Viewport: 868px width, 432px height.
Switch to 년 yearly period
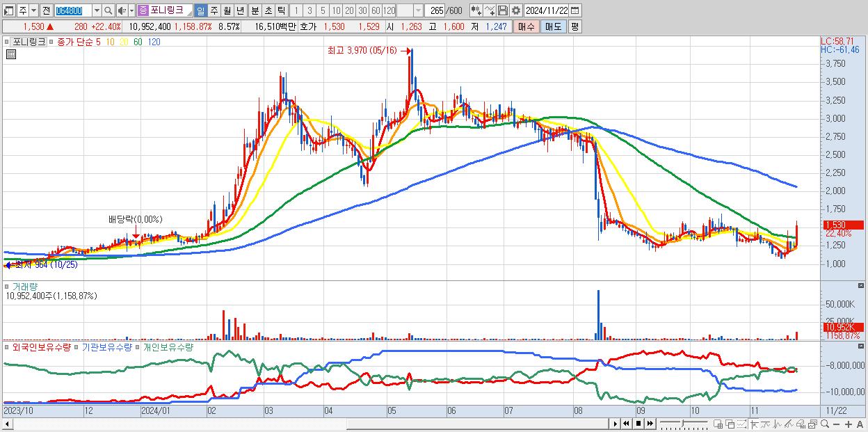tap(240, 10)
